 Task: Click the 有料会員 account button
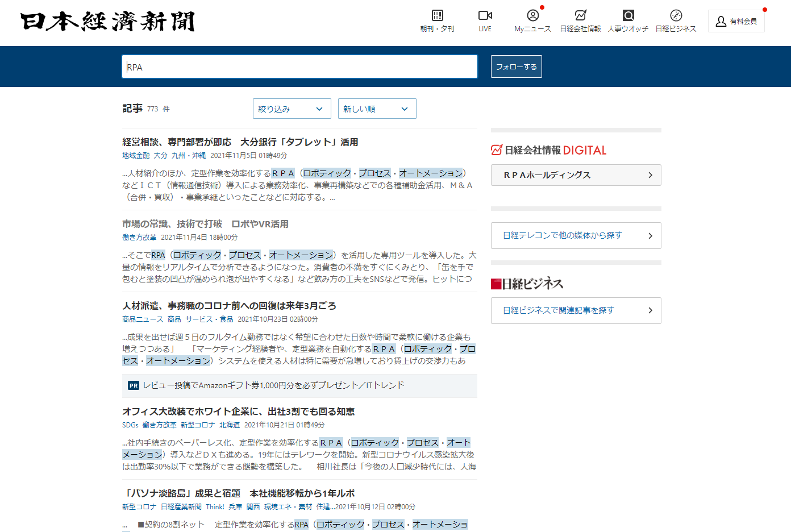pos(736,21)
